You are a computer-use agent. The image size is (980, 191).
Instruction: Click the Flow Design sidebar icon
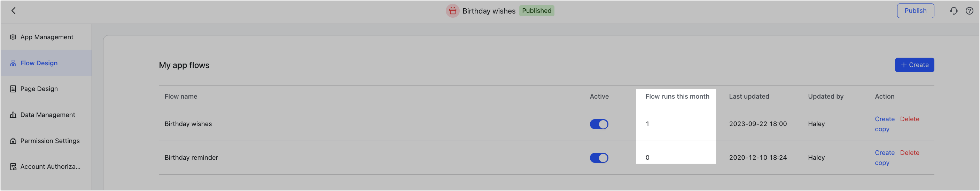(13, 63)
